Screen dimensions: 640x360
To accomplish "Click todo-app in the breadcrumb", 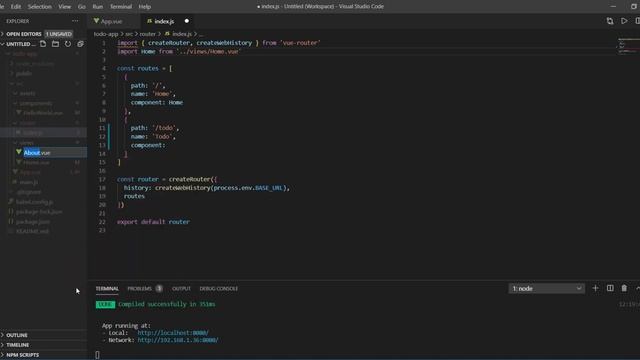I will click(106, 34).
